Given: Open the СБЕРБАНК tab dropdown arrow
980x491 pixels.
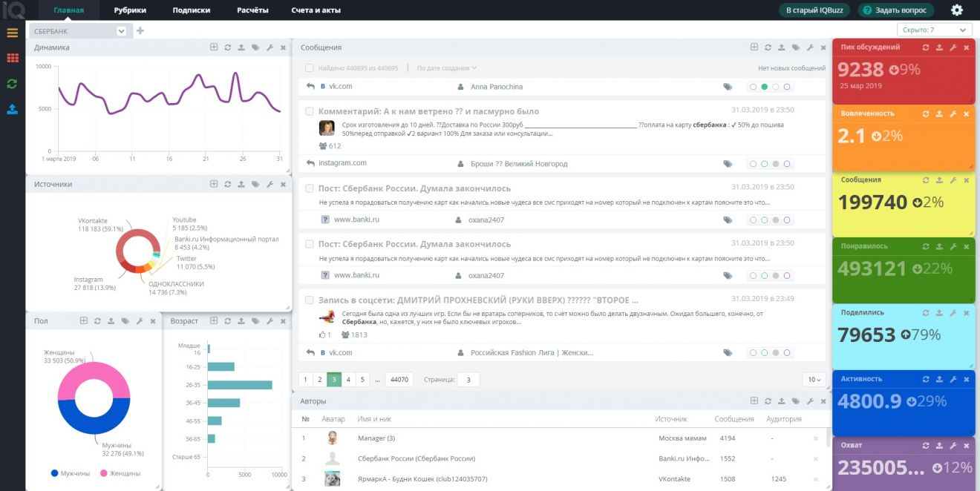Looking at the screenshot, I should point(122,30).
